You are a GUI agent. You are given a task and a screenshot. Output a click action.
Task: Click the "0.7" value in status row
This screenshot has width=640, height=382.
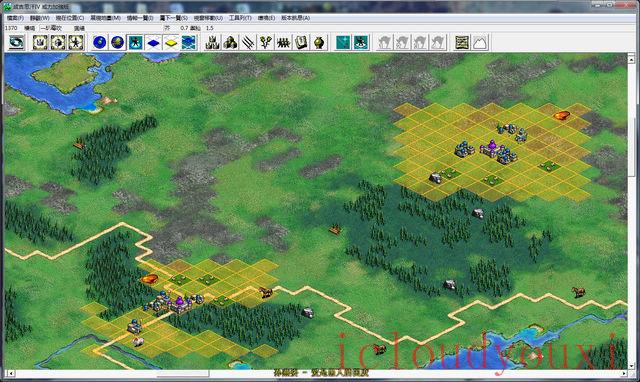184,28
